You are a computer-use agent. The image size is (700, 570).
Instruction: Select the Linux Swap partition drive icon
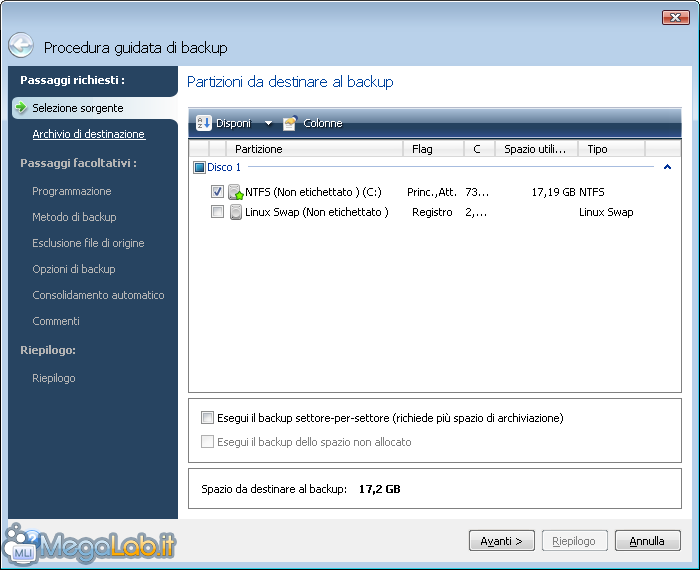click(235, 212)
